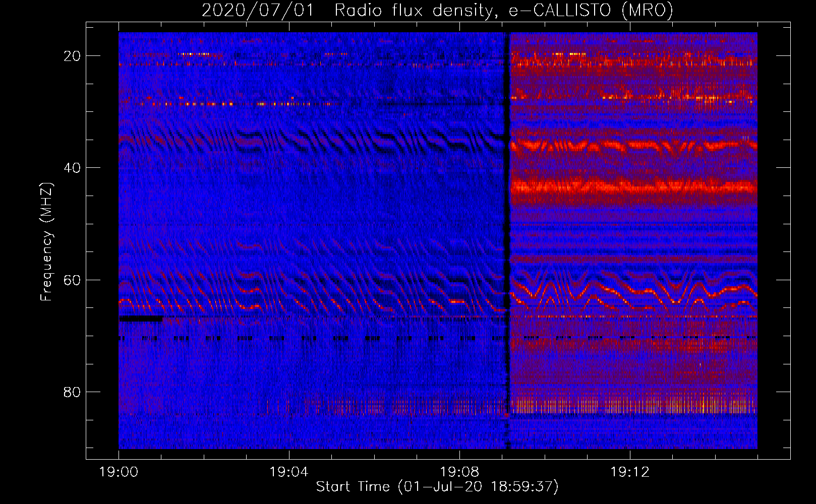Click the 20 frequency tick label

[72, 56]
